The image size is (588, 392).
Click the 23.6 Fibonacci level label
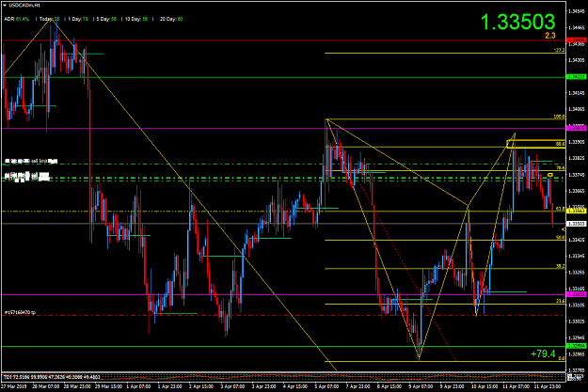point(561,301)
